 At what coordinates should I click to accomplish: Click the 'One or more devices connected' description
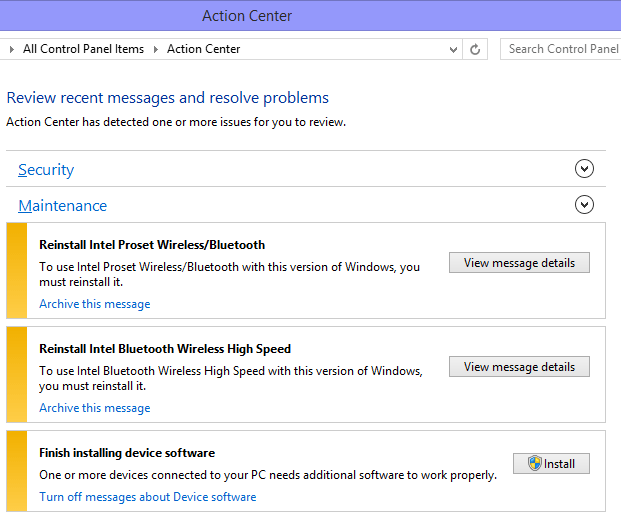point(268,475)
